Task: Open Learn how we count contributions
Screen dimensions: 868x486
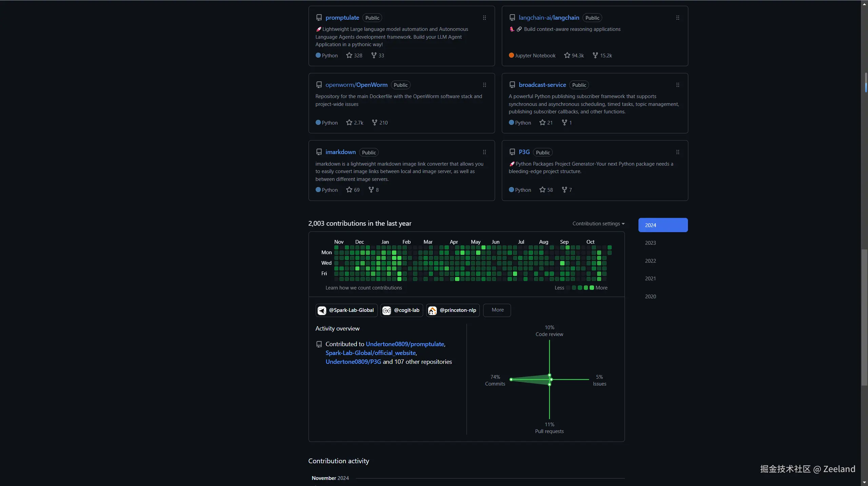Action: click(x=363, y=288)
